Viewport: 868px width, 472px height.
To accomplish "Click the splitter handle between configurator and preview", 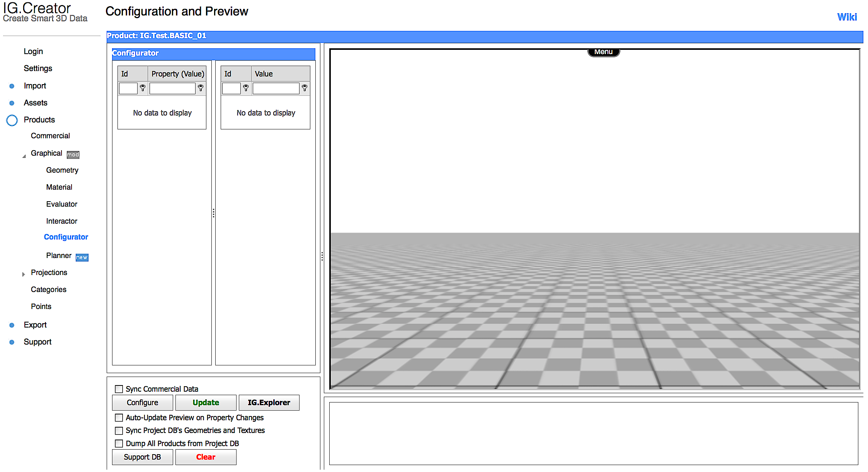I will (322, 256).
